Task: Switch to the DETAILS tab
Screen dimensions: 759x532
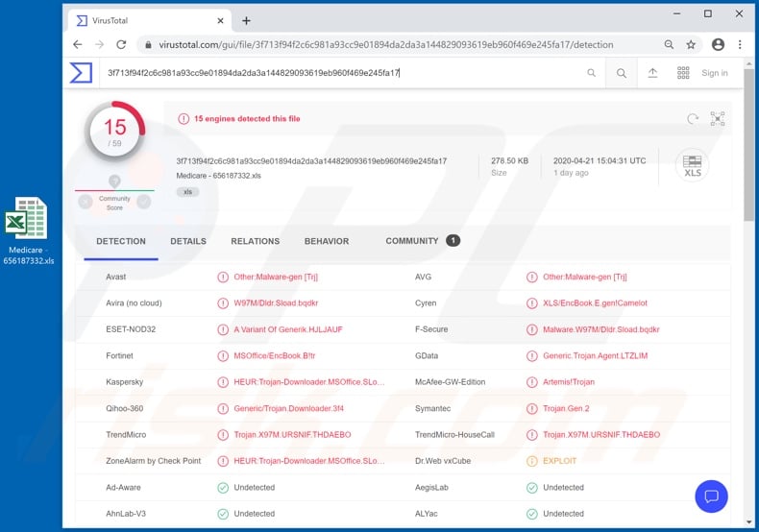Action: coord(188,241)
